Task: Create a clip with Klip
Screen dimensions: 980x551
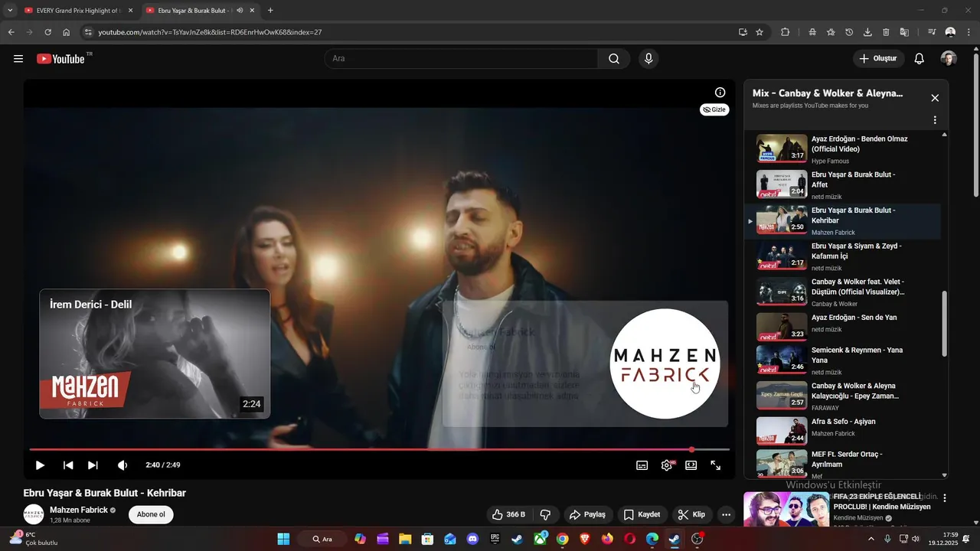Action: (x=691, y=514)
